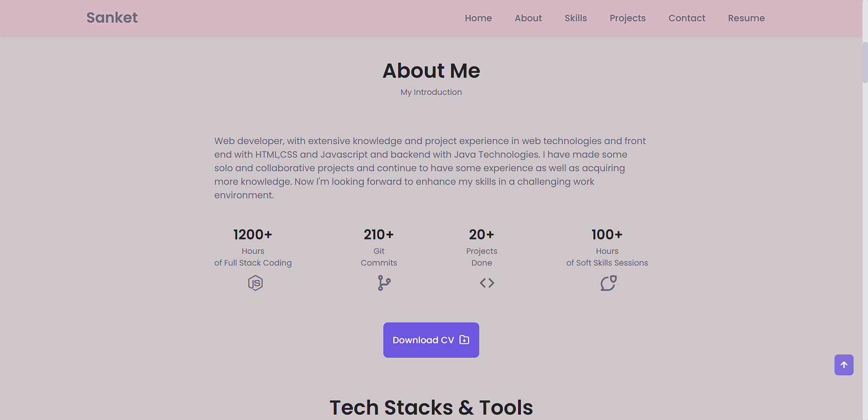Select Skills in the navigation bar
868x420 pixels.
coord(576,18)
